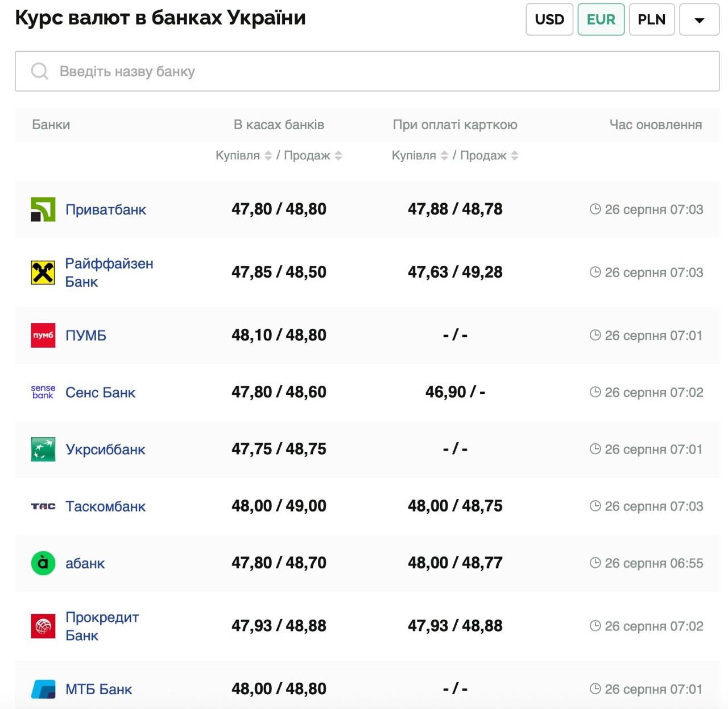Click the Sense Bank logo icon
This screenshot has width=728, height=709.
(43, 392)
